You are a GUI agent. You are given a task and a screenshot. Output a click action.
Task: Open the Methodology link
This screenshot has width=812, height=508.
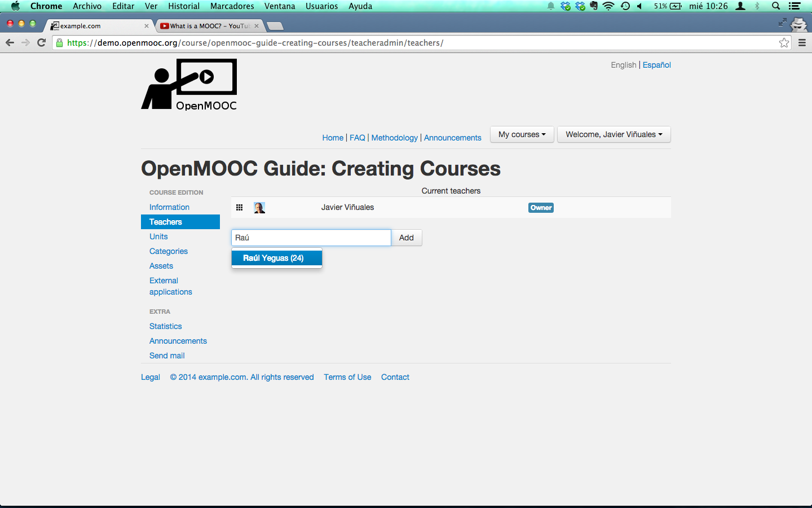pyautogui.click(x=395, y=138)
